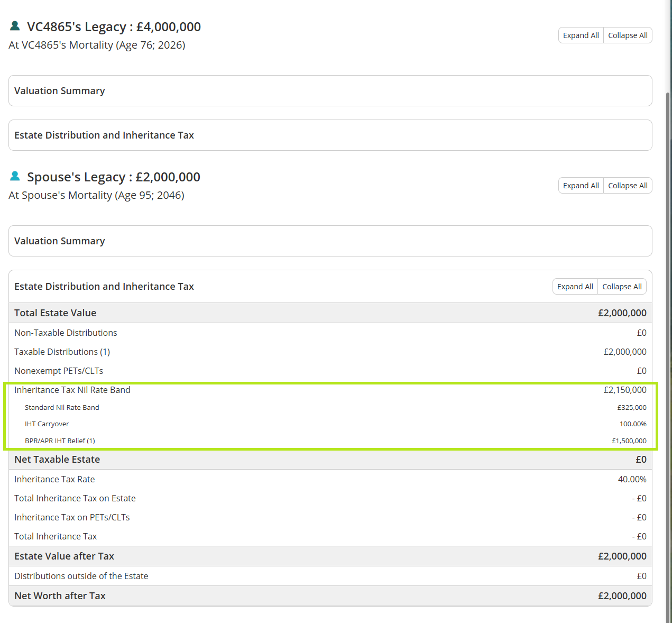Click the person icon beside Spouse's Legacy
672x623 pixels.
[15, 176]
